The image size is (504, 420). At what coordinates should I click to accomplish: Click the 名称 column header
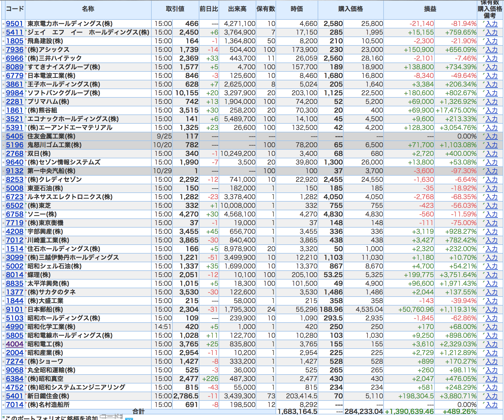point(88,9)
